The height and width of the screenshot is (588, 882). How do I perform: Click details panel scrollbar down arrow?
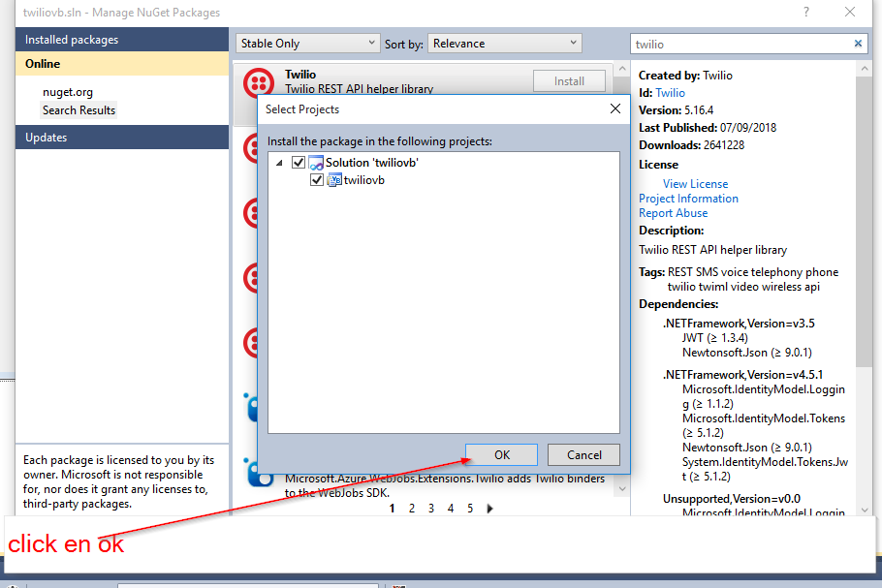[x=864, y=511]
